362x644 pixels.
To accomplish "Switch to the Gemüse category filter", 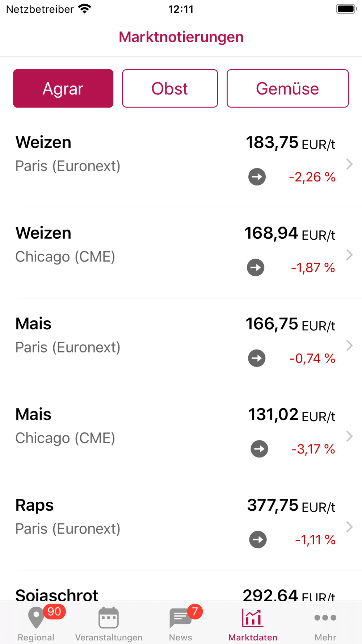I will 287,88.
